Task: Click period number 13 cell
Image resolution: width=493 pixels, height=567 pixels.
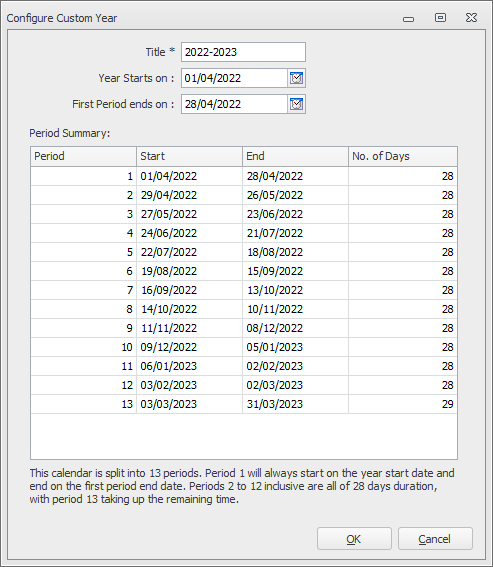Action: coord(84,404)
